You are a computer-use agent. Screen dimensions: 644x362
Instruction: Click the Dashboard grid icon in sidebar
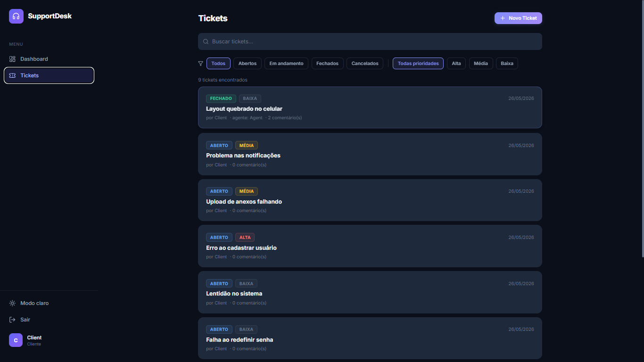point(12,59)
